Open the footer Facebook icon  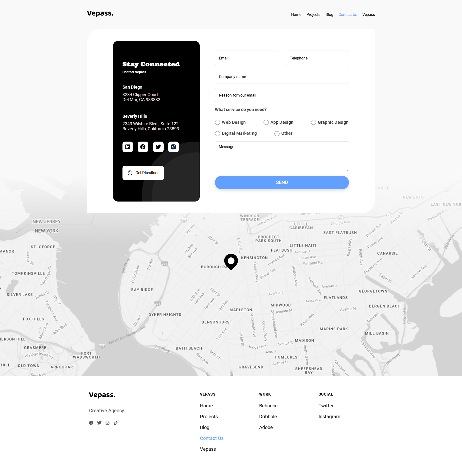91,423
